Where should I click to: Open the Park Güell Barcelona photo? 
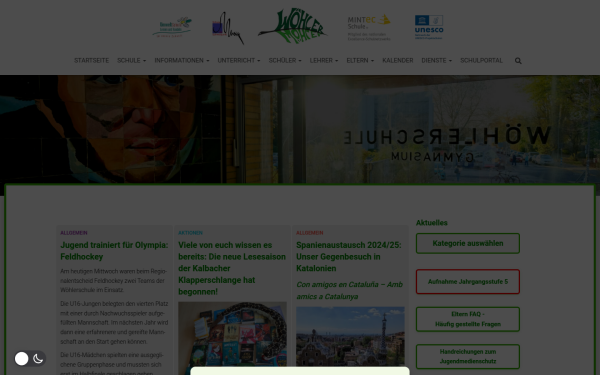pos(350,336)
